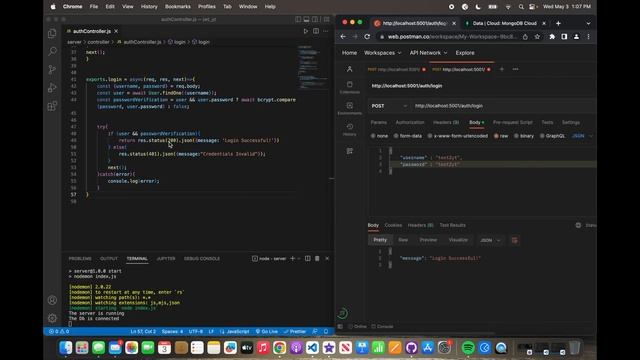
Task: Click the Visualize response view button
Action: (458, 240)
